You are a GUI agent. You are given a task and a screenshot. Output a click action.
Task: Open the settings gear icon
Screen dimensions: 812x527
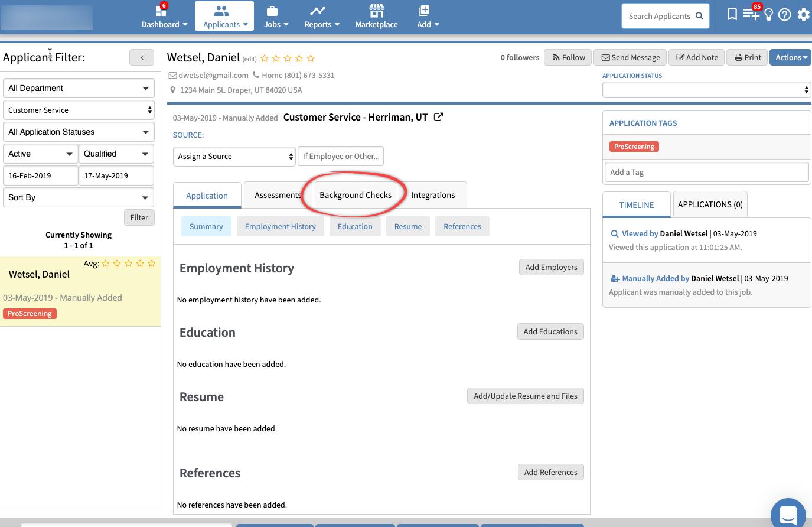(803, 15)
